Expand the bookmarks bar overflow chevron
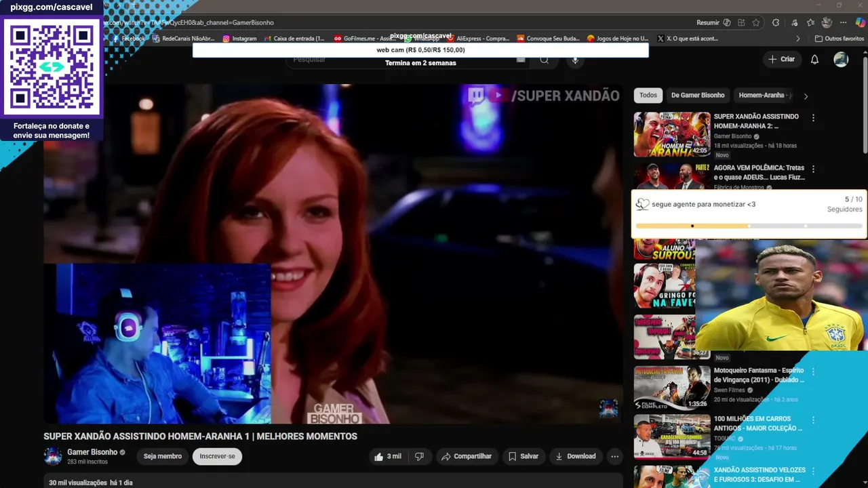 (798, 39)
